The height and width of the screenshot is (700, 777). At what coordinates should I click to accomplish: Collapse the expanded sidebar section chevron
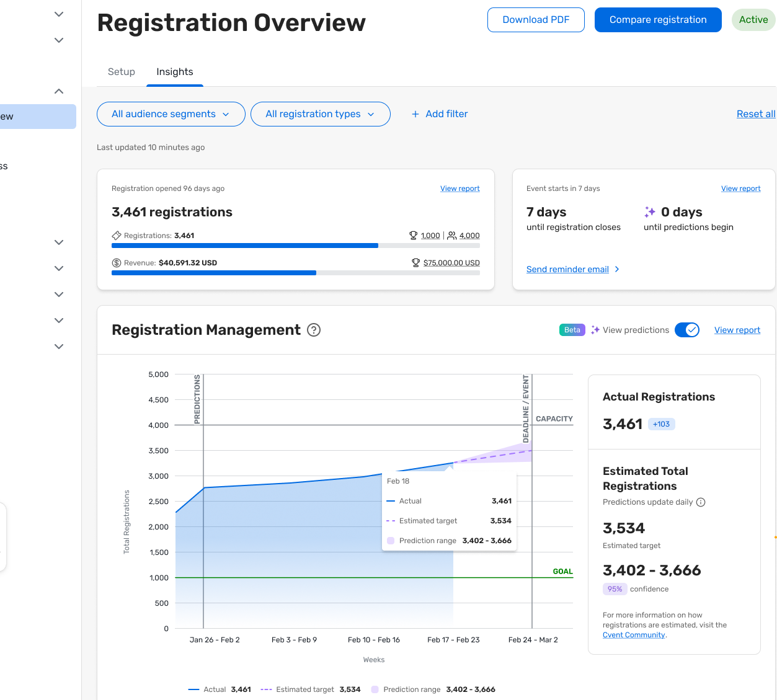59,91
